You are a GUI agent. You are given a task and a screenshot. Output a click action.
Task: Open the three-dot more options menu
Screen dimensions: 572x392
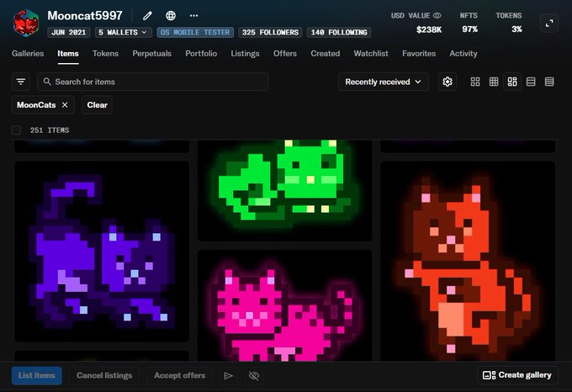tap(193, 16)
